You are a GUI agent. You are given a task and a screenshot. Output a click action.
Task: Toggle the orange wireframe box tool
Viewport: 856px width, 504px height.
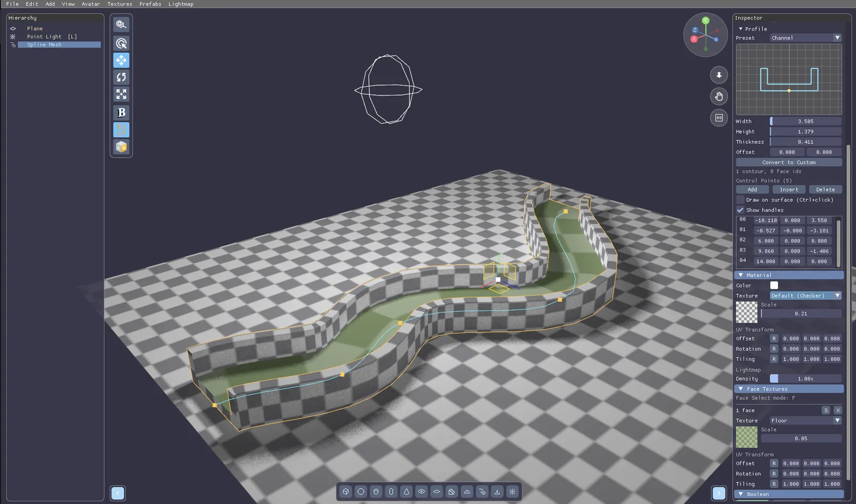pos(121,129)
